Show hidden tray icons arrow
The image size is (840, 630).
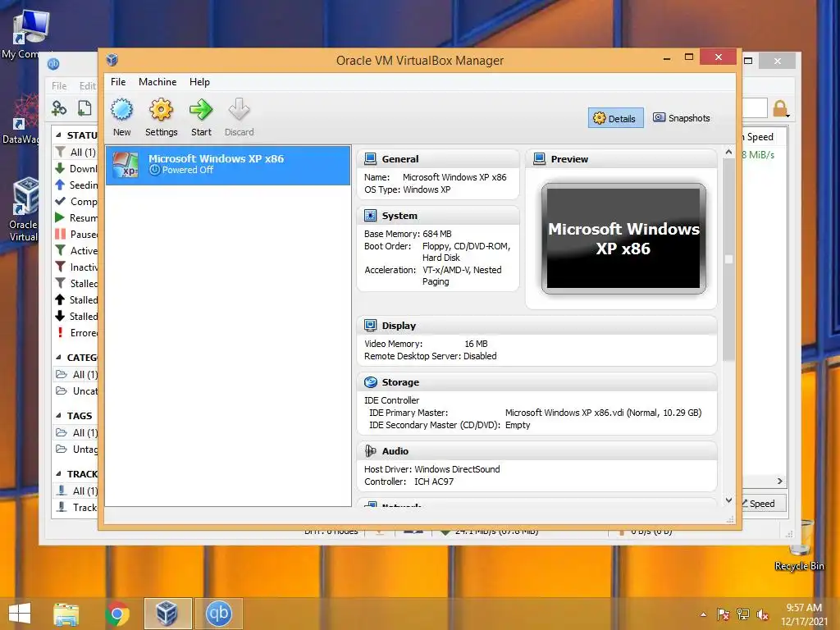pyautogui.click(x=703, y=614)
